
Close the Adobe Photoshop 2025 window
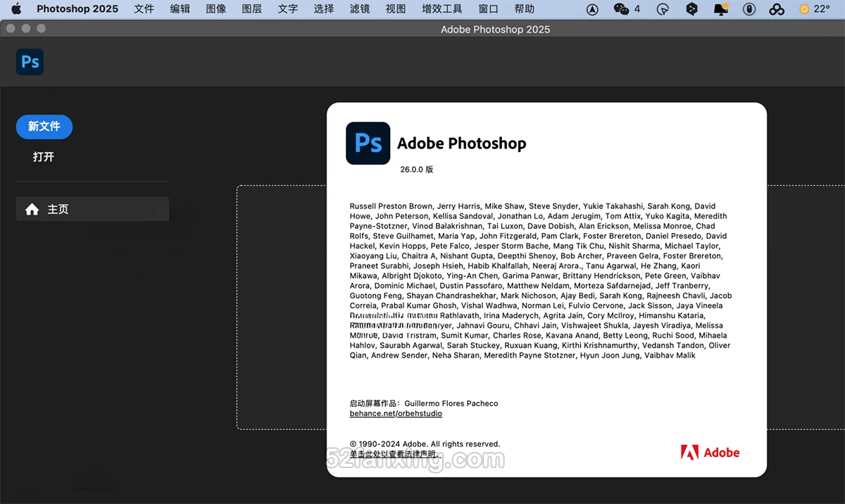tap(11, 29)
